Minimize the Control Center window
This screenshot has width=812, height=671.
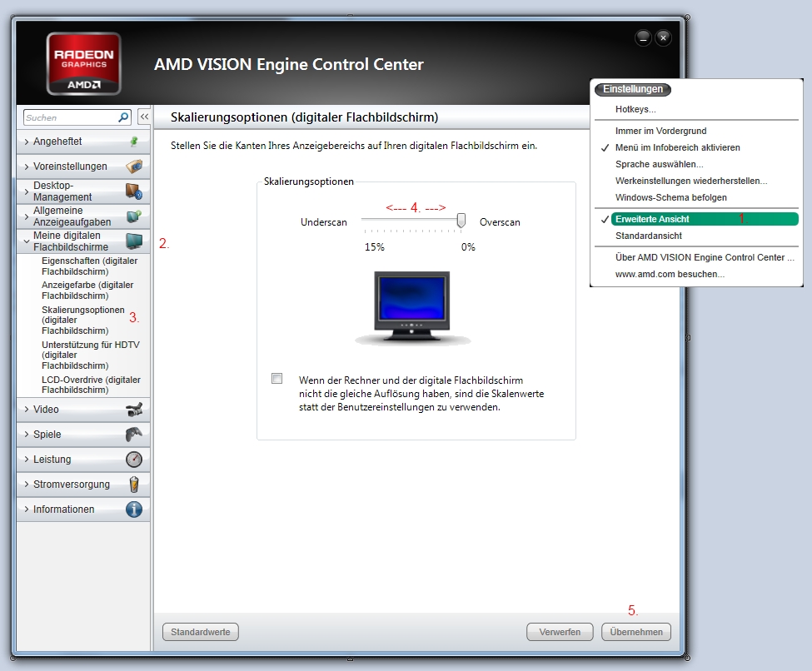tap(643, 37)
